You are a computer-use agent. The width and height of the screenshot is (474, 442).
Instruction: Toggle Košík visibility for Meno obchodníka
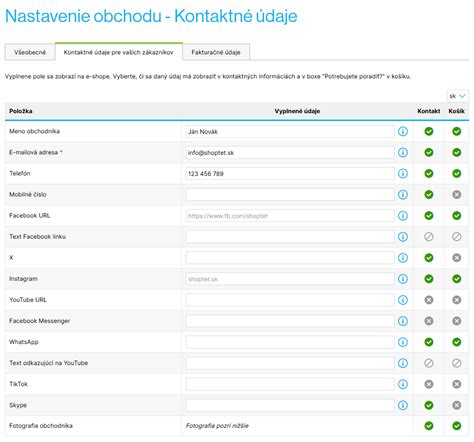pos(457,131)
